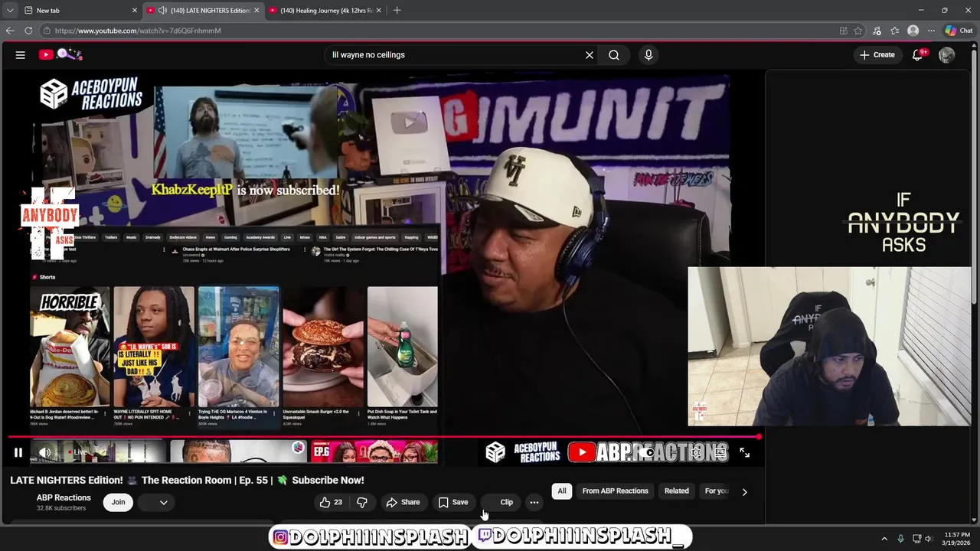Open more actions next to Clip
The image size is (980, 551).
(x=534, y=502)
